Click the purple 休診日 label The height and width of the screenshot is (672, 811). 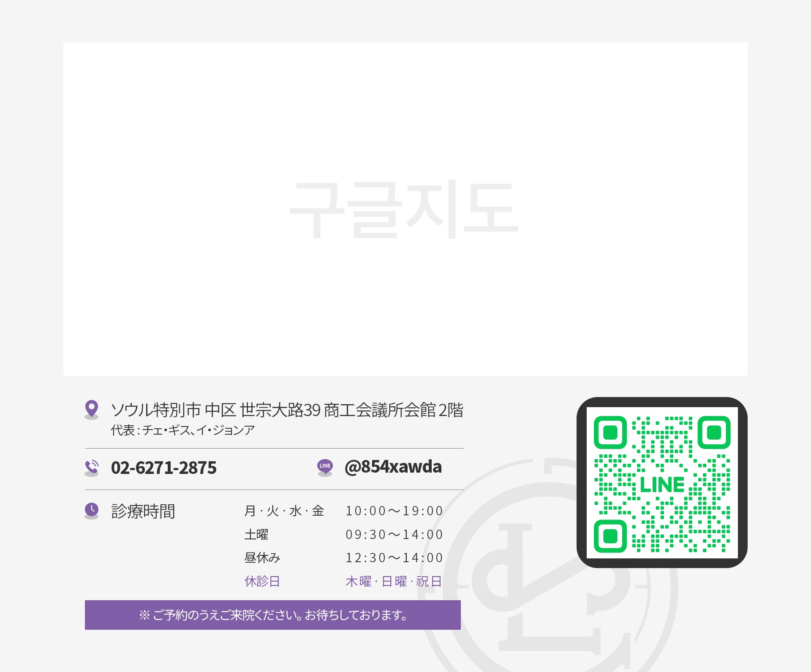pyautogui.click(x=262, y=581)
